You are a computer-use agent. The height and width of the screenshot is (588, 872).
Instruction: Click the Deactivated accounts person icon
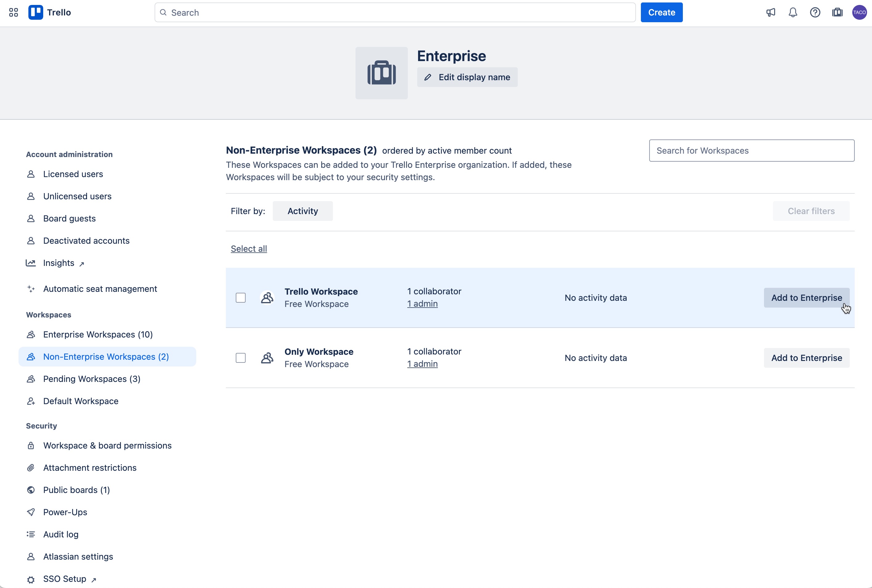[x=31, y=241]
